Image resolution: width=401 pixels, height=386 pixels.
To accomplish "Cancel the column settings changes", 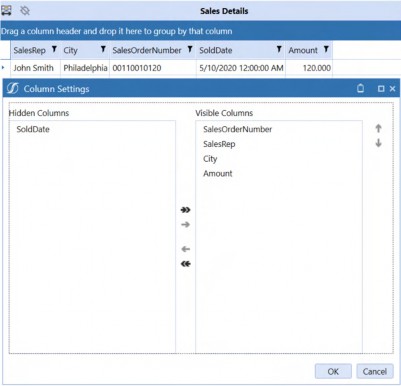I will point(375,371).
